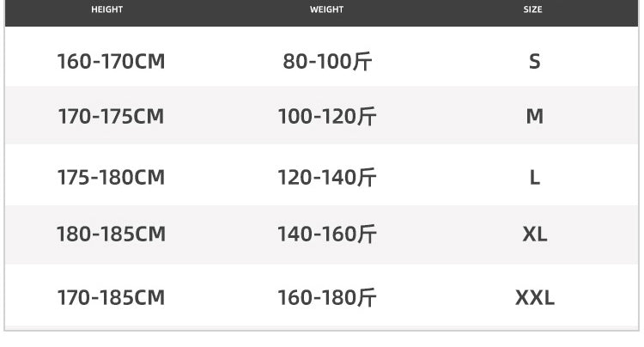Screen dimensions: 644x347
Task: Click the 160-180斤 weight cell
Action: 327,297
